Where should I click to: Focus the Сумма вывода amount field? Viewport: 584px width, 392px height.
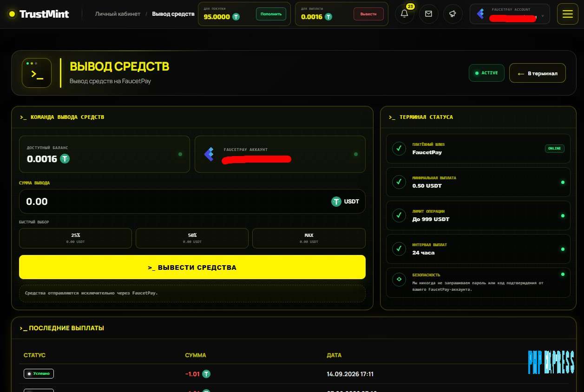tap(192, 202)
